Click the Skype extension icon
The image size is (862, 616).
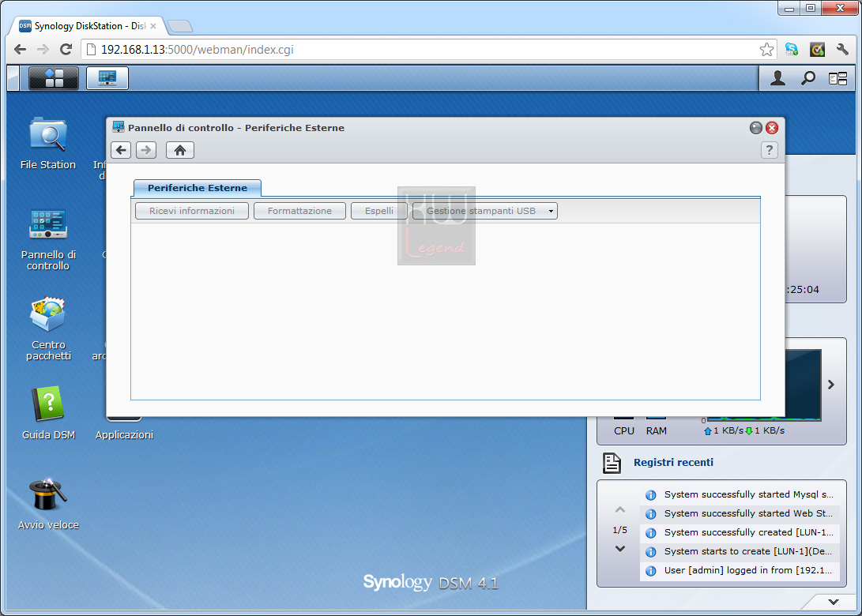pos(792,50)
